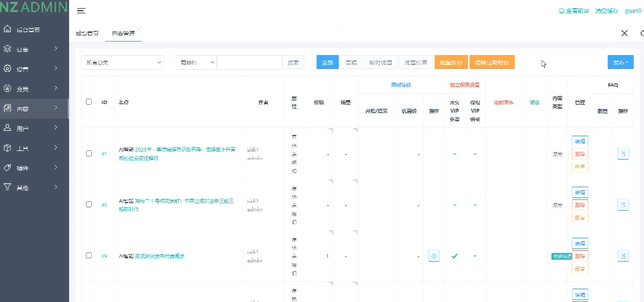Viewport: 644px width, 302px height.
Task: Open the FAQ edit icon for row 40
Action: [623, 205]
